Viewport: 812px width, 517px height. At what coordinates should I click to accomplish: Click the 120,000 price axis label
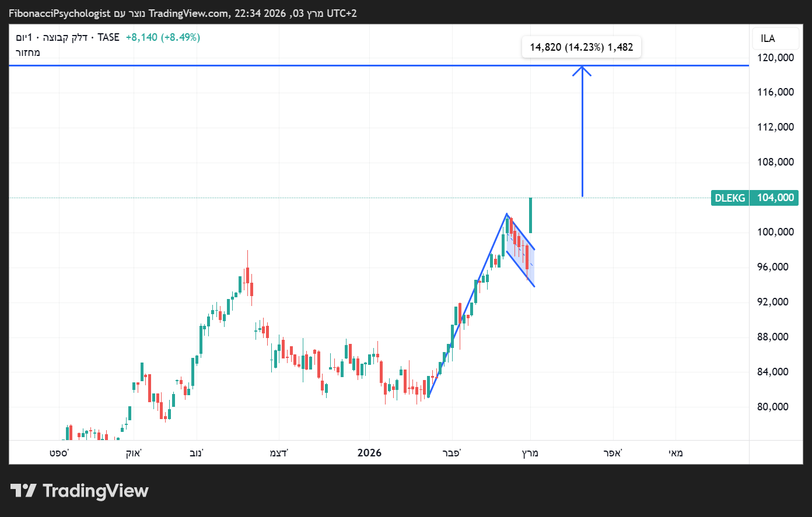pos(775,57)
